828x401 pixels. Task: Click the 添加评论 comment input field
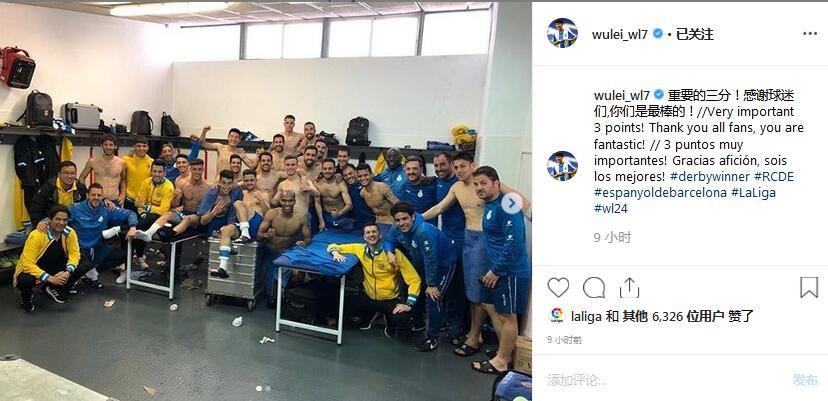660,379
